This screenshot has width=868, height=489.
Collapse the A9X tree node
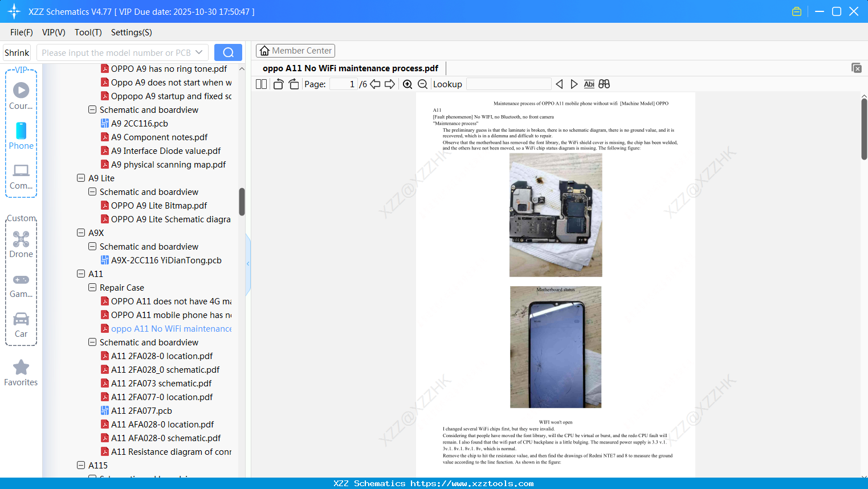tap(81, 233)
